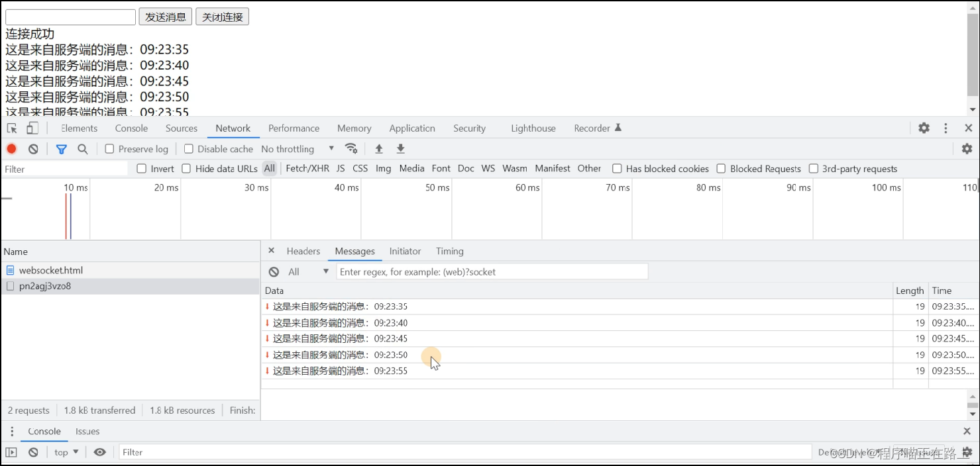The image size is (980, 466).
Task: Open the Lighthouse tab
Action: (x=533, y=128)
